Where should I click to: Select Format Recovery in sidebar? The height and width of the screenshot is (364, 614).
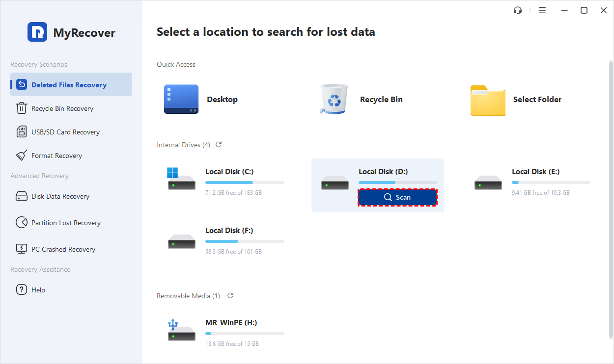56,156
